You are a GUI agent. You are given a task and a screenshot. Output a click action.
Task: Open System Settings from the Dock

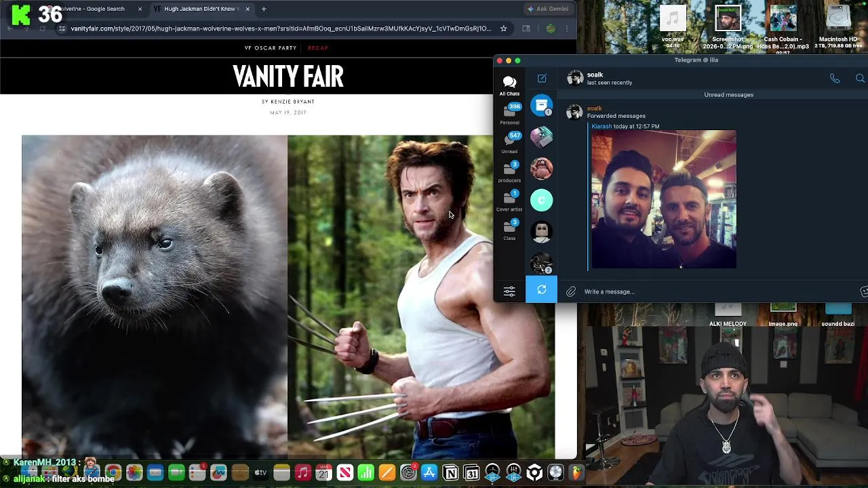tap(408, 472)
